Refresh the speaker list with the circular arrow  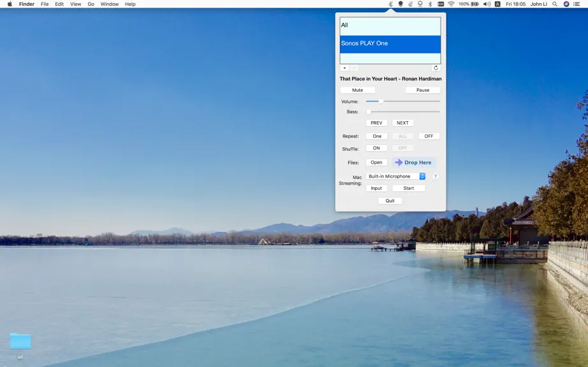coord(436,68)
